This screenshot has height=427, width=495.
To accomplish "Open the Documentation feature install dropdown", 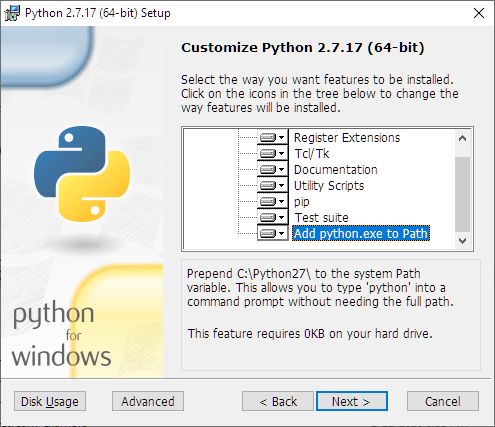I will point(272,169).
